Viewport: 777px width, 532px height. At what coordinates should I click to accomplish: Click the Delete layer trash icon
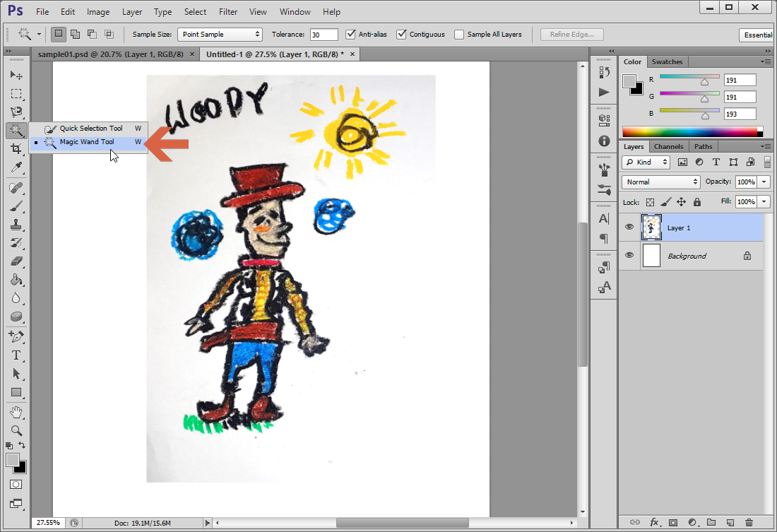click(x=749, y=522)
